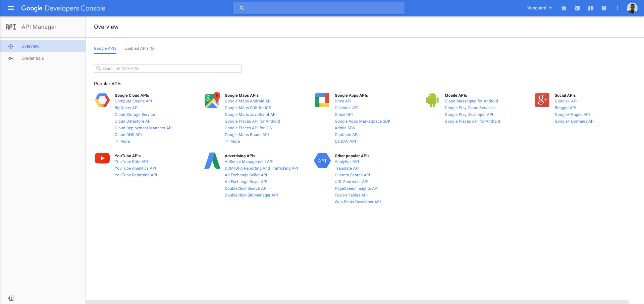
Task: Open the hamburger navigation menu
Action: [x=11, y=8]
